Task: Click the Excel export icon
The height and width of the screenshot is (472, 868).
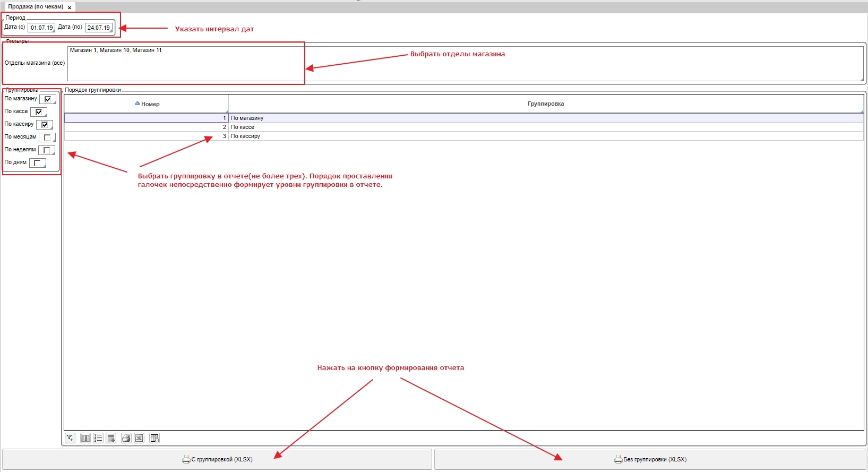Action: [x=139, y=438]
